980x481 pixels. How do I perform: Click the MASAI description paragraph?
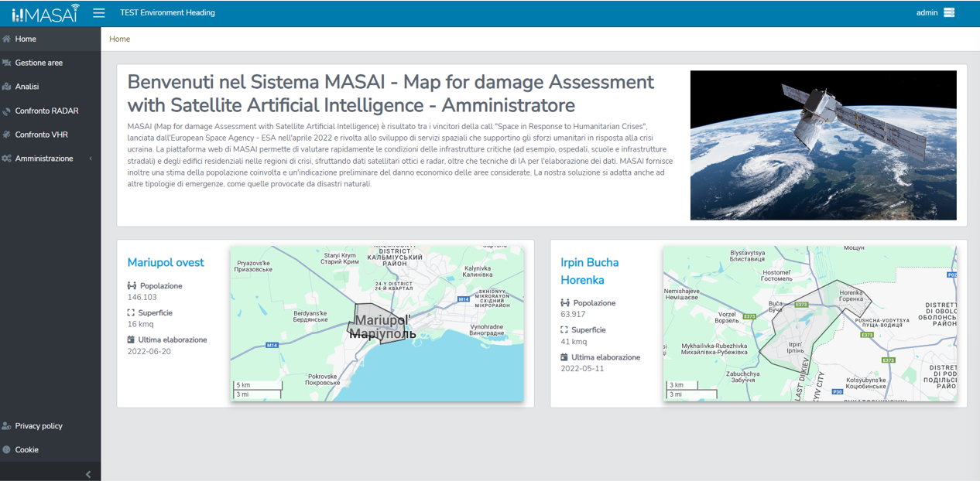point(400,155)
